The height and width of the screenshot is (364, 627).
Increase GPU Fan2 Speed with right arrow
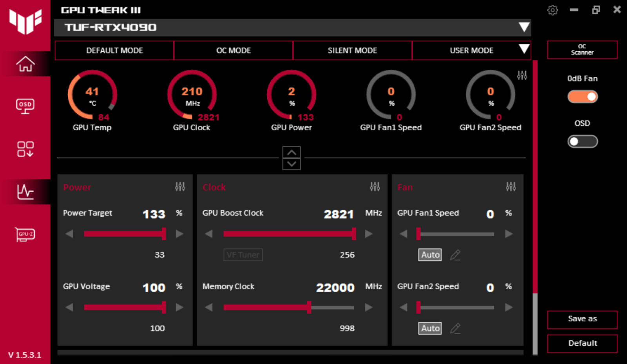point(509,307)
